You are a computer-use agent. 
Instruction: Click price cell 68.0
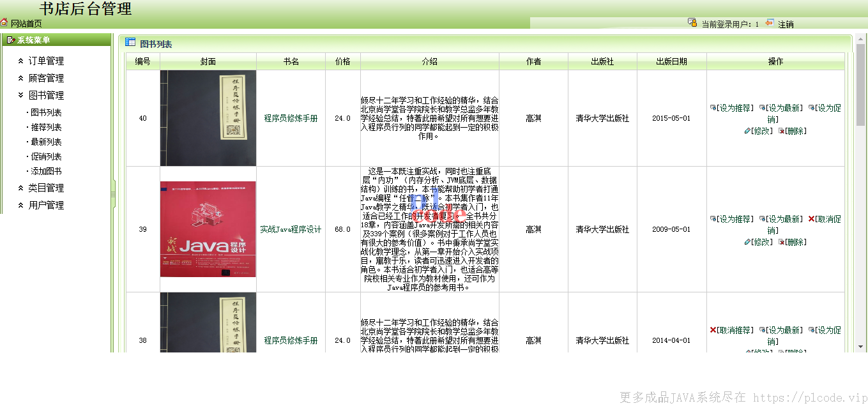(343, 230)
